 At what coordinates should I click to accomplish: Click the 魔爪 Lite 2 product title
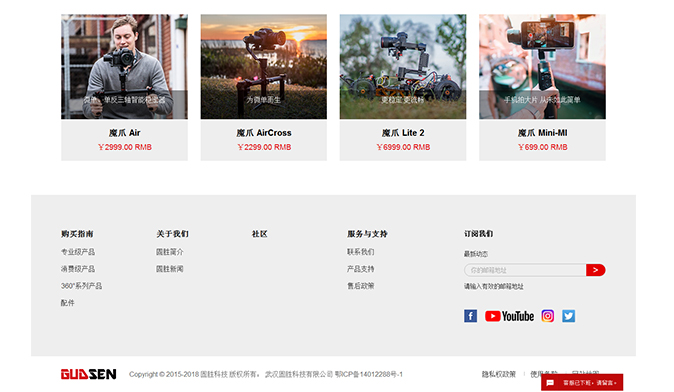[403, 133]
